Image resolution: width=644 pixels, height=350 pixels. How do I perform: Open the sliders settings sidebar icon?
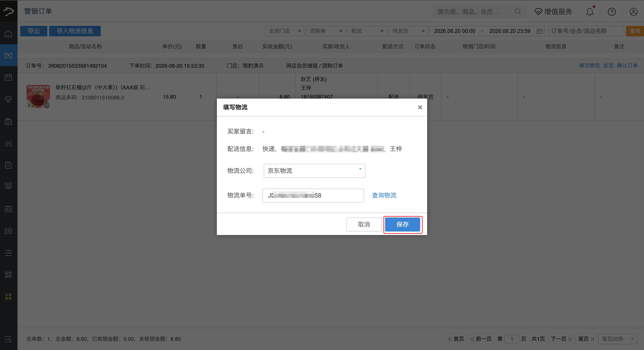click(x=9, y=253)
